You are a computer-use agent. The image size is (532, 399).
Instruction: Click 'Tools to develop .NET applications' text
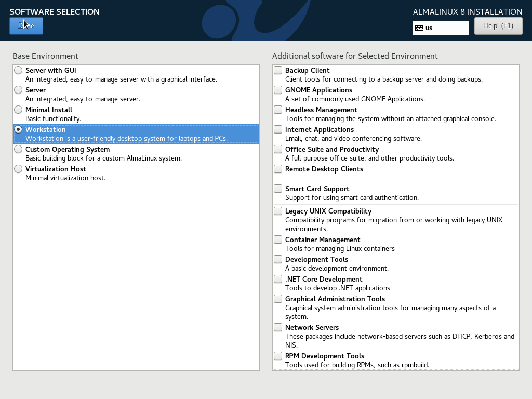[x=338, y=288]
